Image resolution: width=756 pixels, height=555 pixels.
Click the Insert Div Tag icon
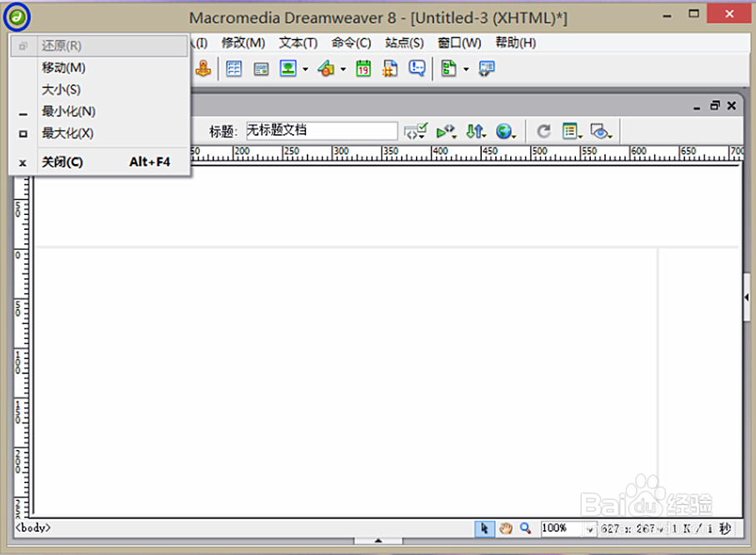pyautogui.click(x=262, y=69)
